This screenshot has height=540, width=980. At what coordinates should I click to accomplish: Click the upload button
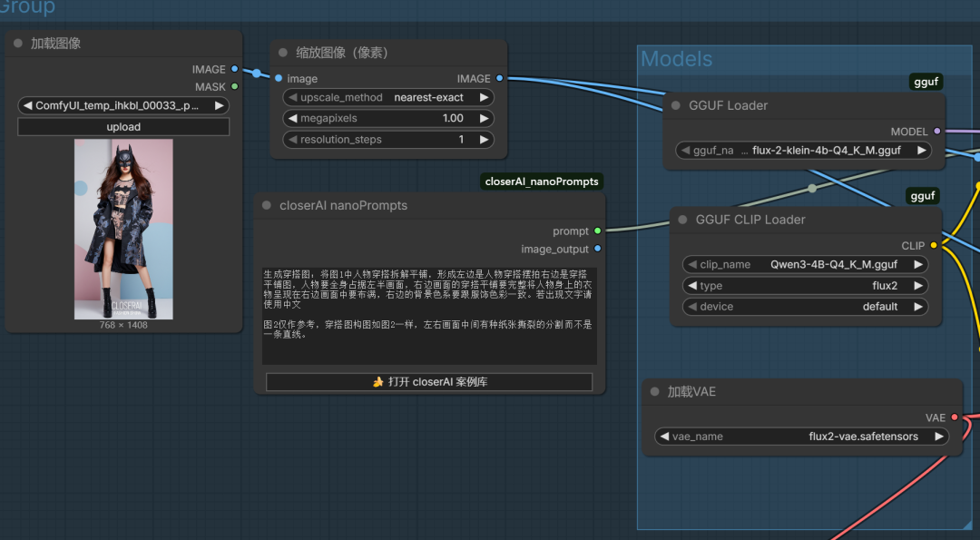(x=123, y=127)
